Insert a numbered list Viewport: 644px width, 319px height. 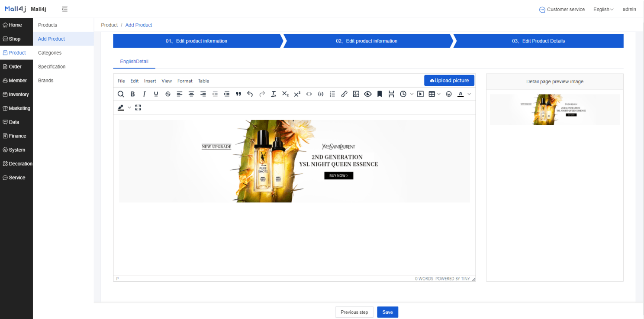(332, 94)
